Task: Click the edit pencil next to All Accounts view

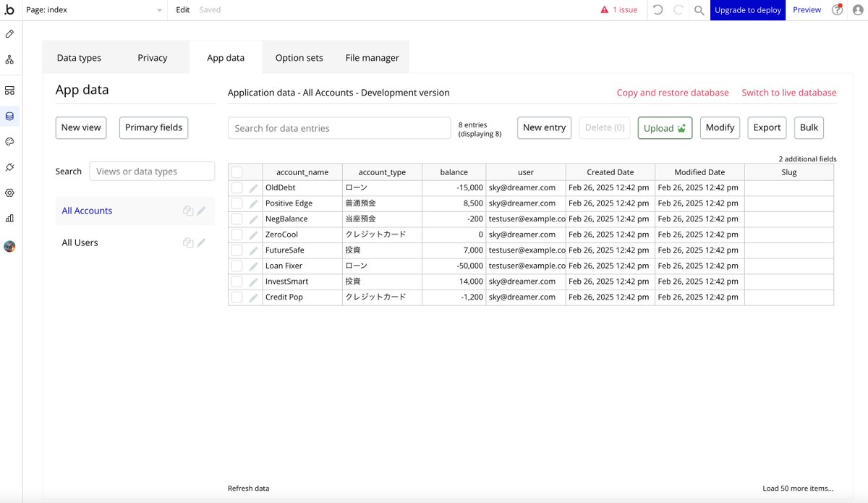Action: 201,211
